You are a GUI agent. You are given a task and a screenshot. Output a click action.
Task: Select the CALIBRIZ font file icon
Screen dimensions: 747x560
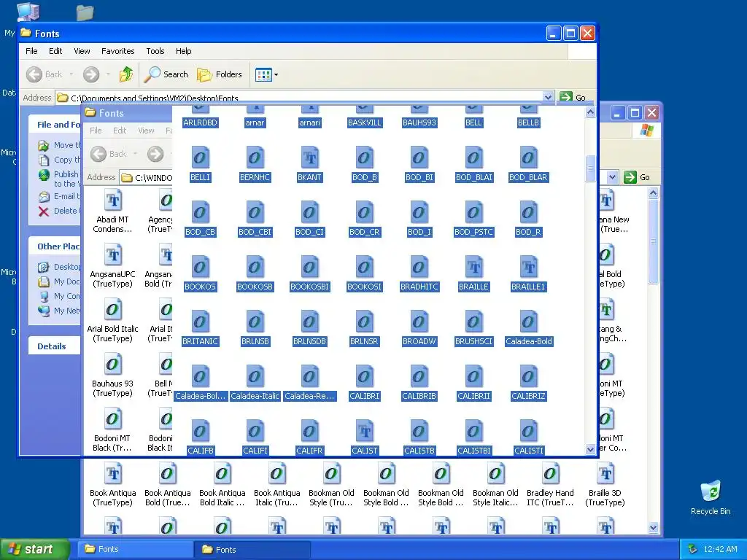528,377
